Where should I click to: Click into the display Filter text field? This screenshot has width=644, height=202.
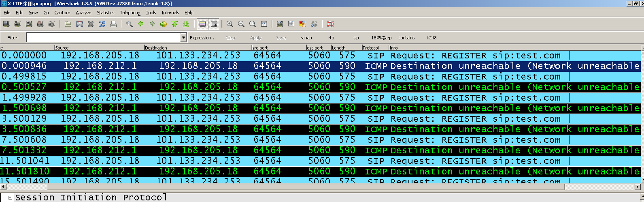(103, 38)
